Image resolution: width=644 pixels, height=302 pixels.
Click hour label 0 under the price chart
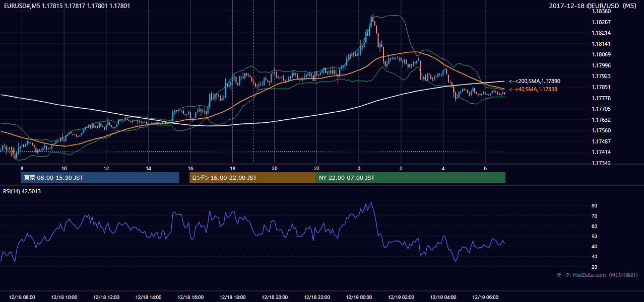pos(359,168)
